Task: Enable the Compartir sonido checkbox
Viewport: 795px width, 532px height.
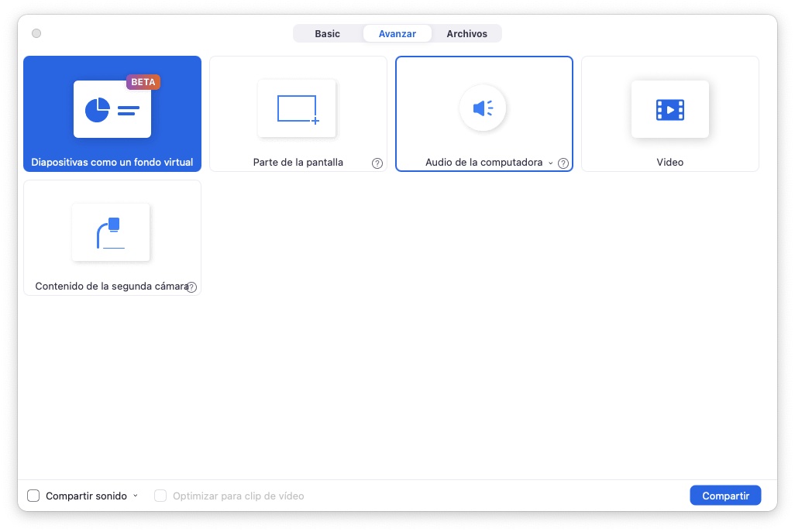Action: [x=33, y=496]
